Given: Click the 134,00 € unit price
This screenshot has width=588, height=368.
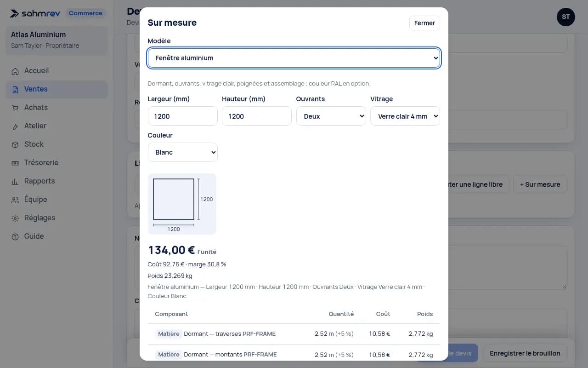Looking at the screenshot, I should coord(172,250).
